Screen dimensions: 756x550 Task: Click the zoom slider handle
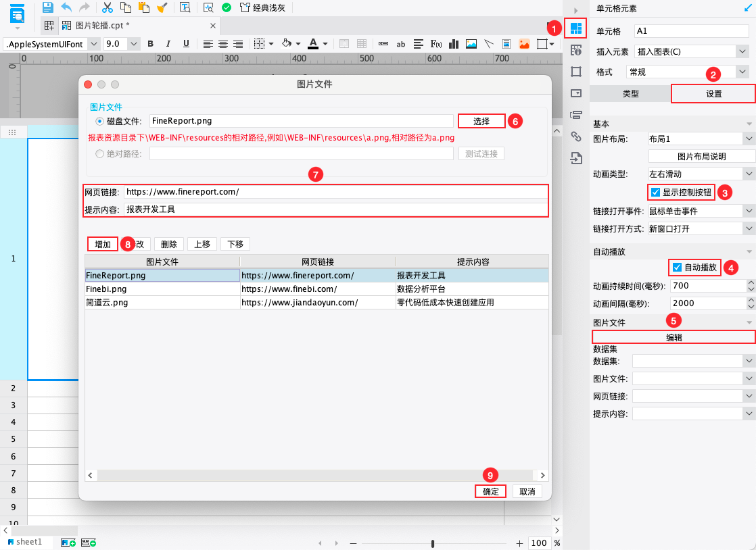(433, 543)
